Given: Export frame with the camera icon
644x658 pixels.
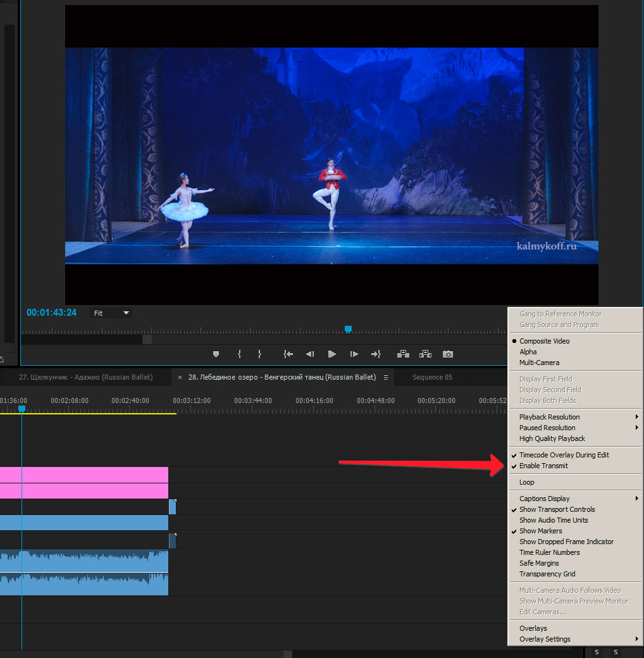Looking at the screenshot, I should click(448, 354).
